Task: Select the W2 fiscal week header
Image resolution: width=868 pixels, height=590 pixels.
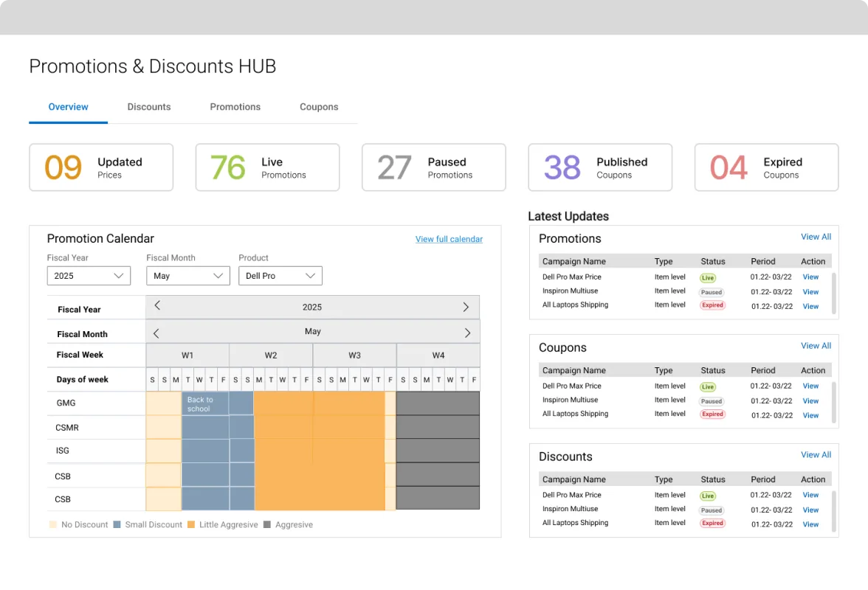Action: click(271, 355)
